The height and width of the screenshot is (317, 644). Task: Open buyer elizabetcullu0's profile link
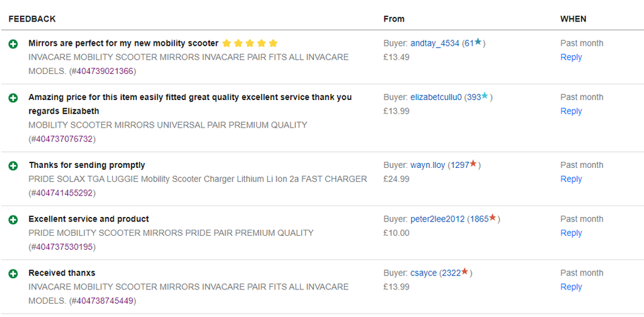pyautogui.click(x=436, y=97)
